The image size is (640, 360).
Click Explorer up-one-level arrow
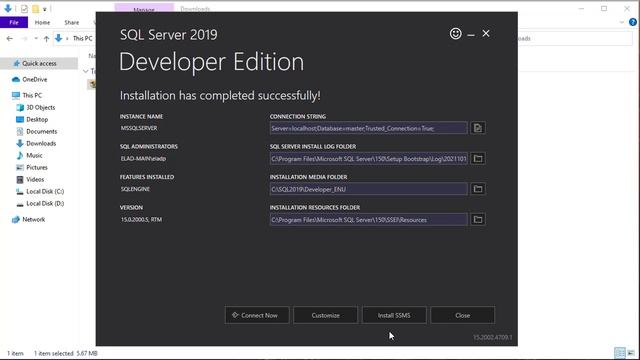46,39
